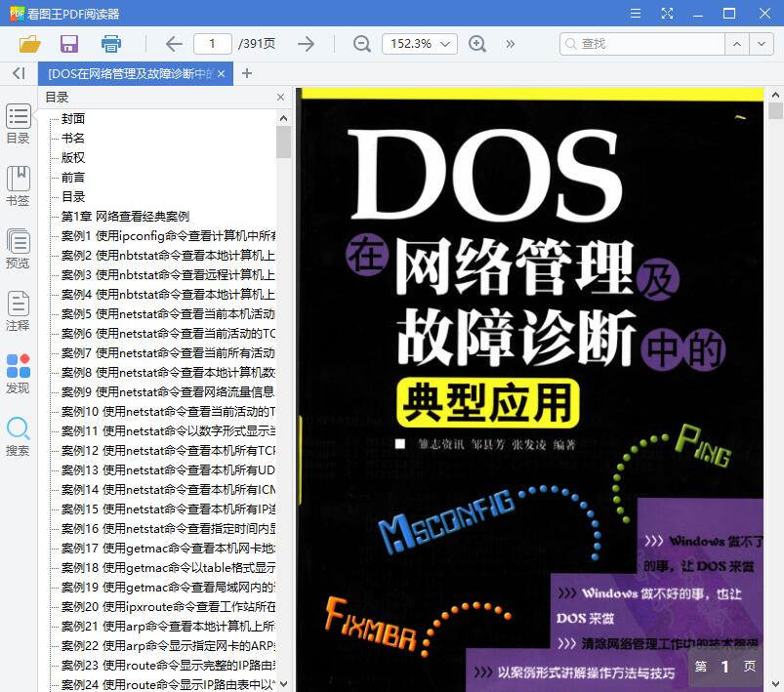This screenshot has height=692, width=784.
Task: Collapse the left sidebar arrow
Action: coord(19,73)
